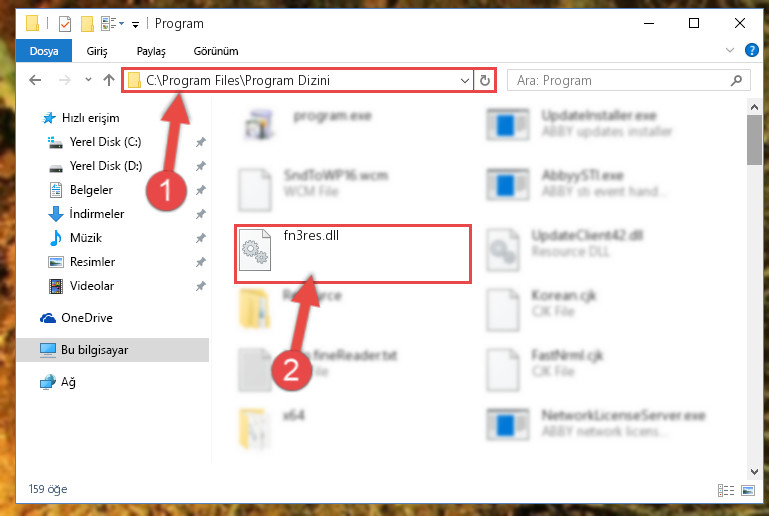The height and width of the screenshot is (516, 769).
Task: Open recent locations dropdown arrow
Action: click(88, 79)
